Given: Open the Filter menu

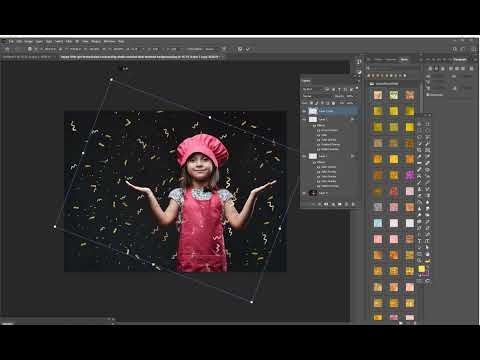Looking at the screenshot, I should 69,41.
